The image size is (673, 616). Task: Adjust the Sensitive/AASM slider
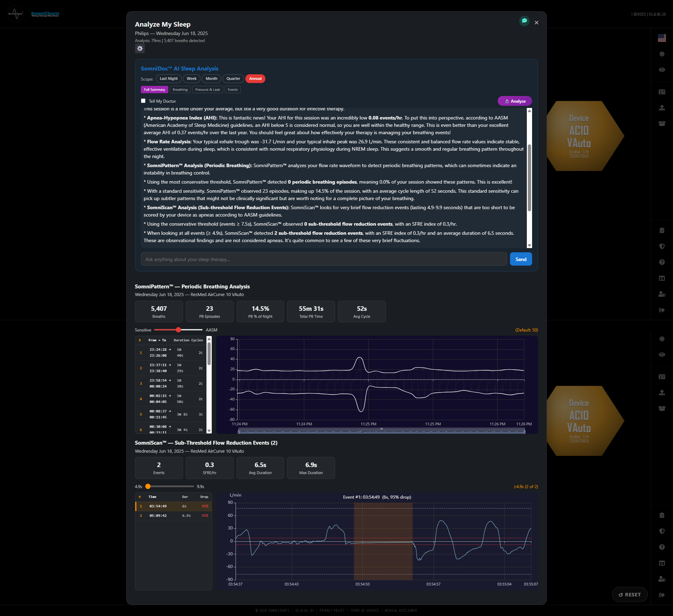pos(179,330)
